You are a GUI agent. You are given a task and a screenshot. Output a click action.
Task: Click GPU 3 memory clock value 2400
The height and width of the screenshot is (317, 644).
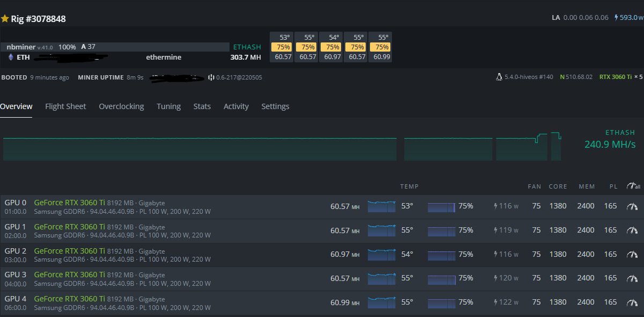tap(586, 278)
